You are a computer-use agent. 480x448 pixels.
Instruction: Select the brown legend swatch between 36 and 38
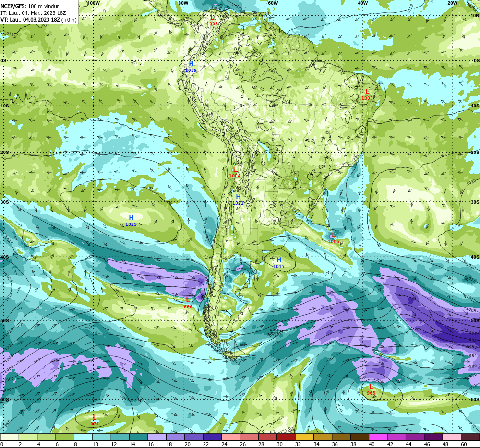341,437
